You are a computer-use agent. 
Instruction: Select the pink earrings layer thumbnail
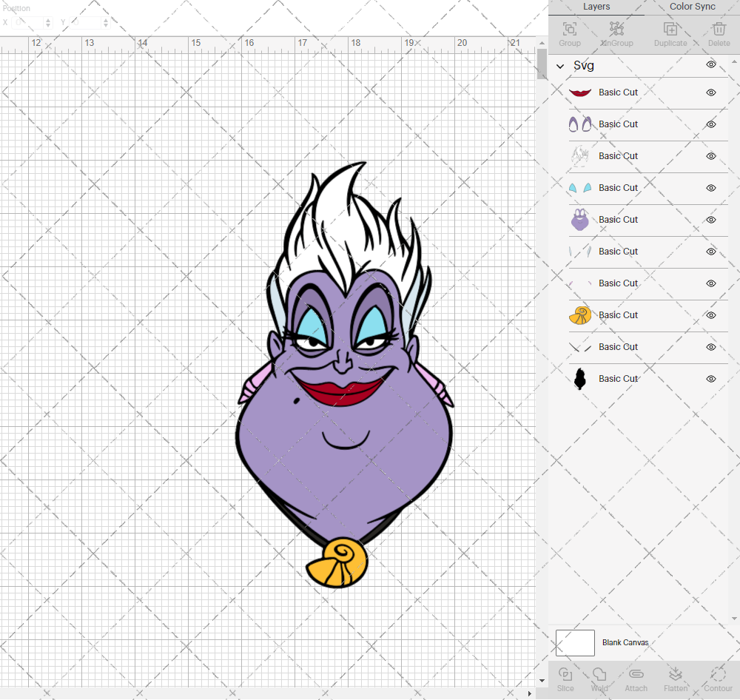[x=580, y=283]
